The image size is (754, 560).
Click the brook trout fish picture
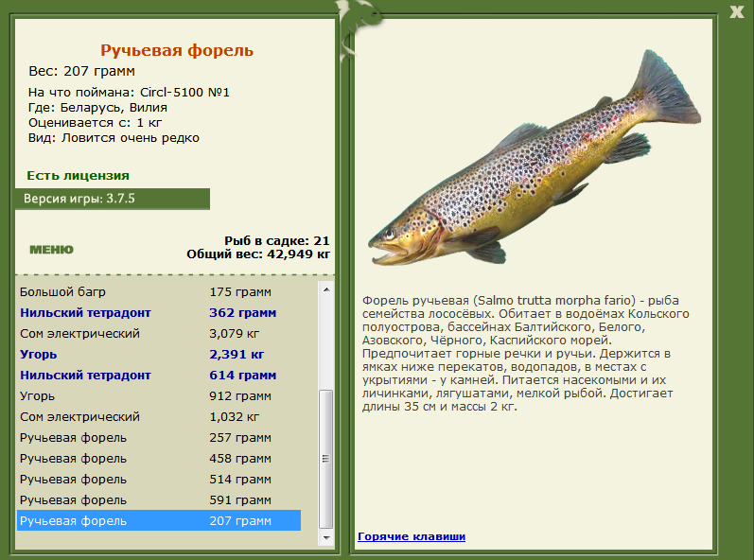click(533, 166)
